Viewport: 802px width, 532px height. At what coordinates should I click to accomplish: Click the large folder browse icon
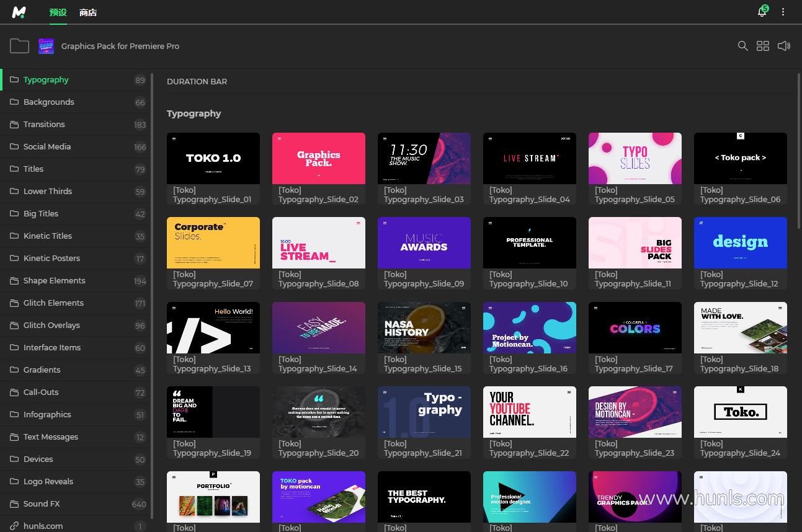pos(19,46)
